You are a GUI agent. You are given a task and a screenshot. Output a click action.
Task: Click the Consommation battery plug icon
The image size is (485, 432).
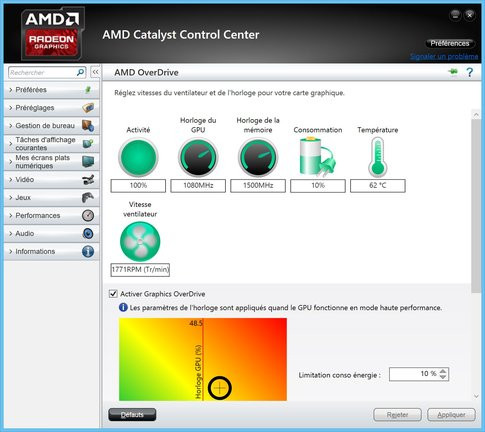(x=317, y=156)
